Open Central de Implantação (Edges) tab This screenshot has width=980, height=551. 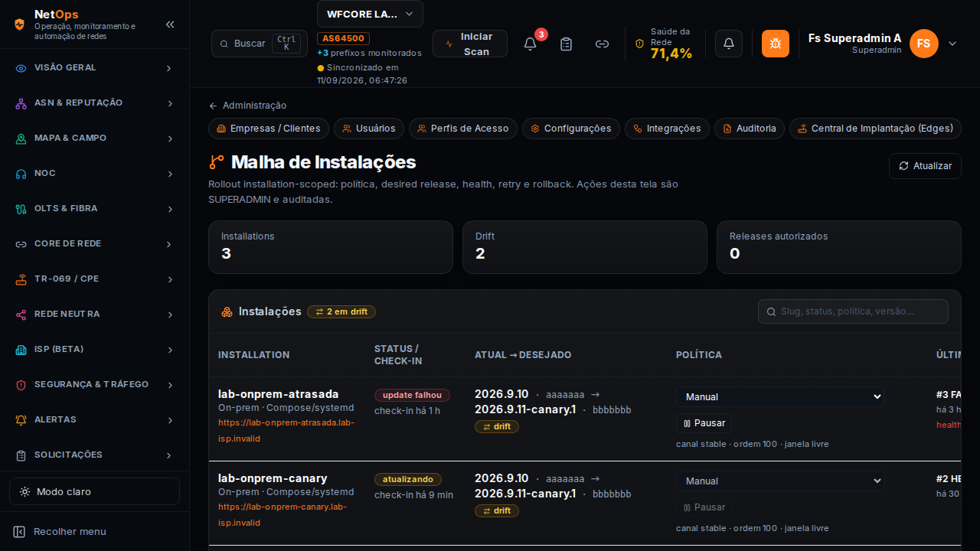tap(875, 129)
